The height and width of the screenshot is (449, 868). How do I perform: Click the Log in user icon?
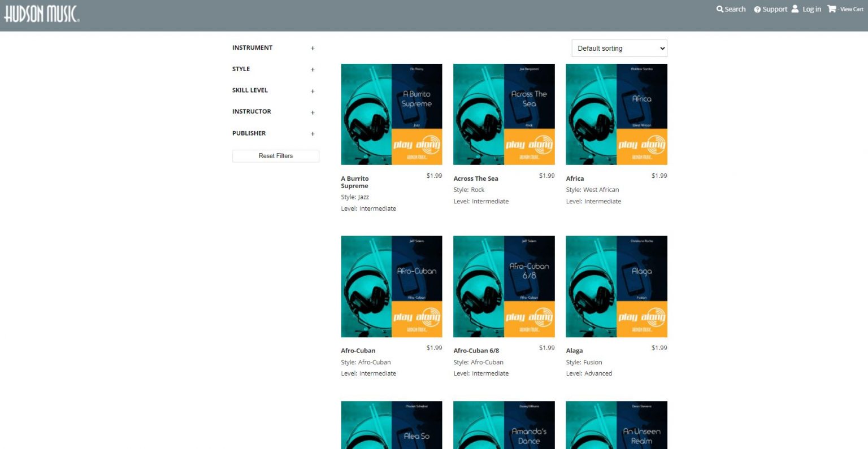(x=795, y=9)
